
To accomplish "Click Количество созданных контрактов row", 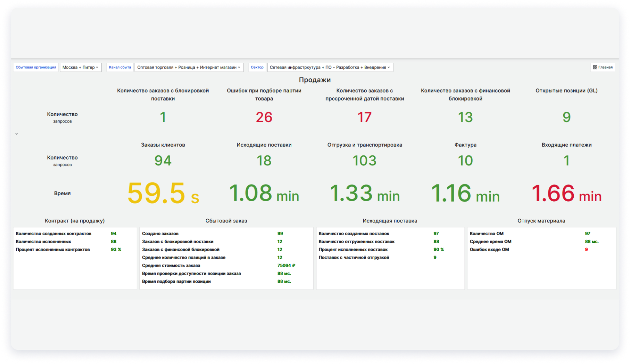I will tap(75, 233).
